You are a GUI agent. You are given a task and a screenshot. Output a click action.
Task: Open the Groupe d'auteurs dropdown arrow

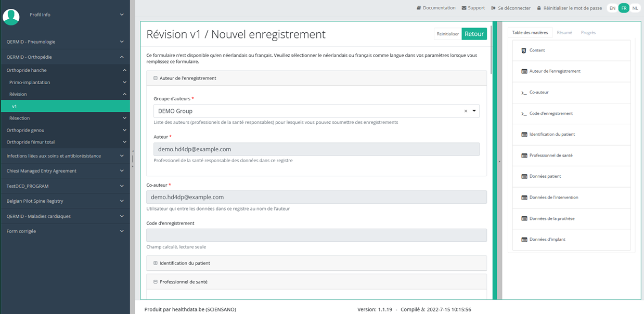(474, 111)
